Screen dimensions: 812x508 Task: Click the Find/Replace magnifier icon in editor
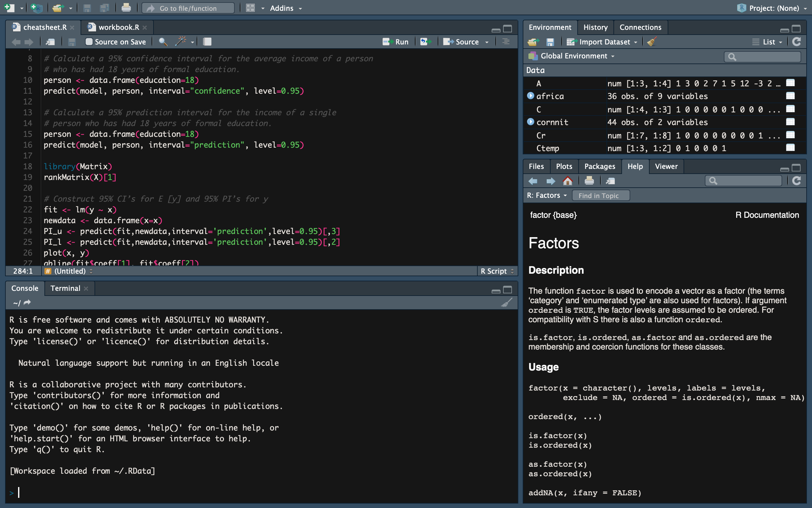163,42
